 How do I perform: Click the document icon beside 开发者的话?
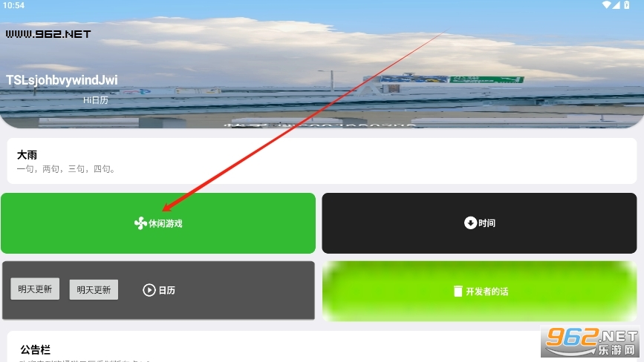click(x=458, y=291)
